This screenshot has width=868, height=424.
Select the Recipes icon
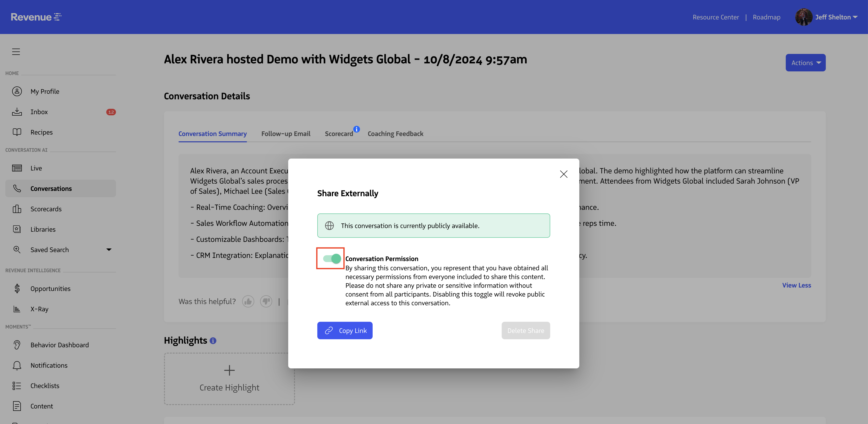17,132
